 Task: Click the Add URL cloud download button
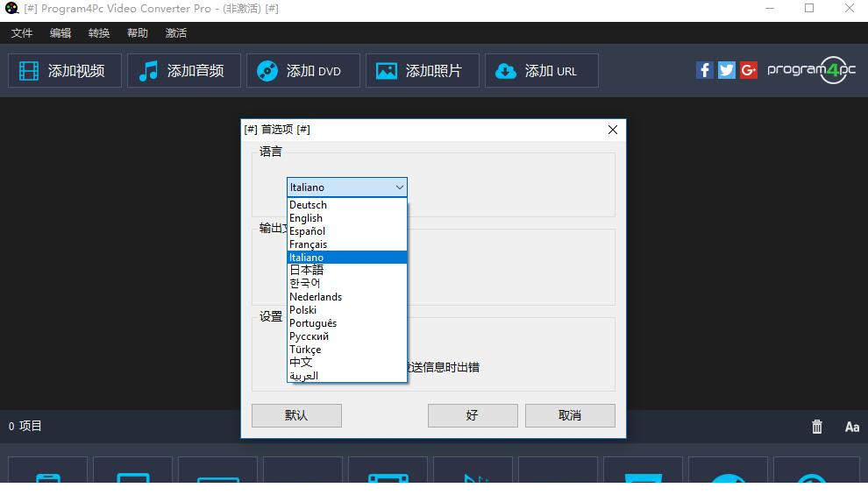(541, 71)
